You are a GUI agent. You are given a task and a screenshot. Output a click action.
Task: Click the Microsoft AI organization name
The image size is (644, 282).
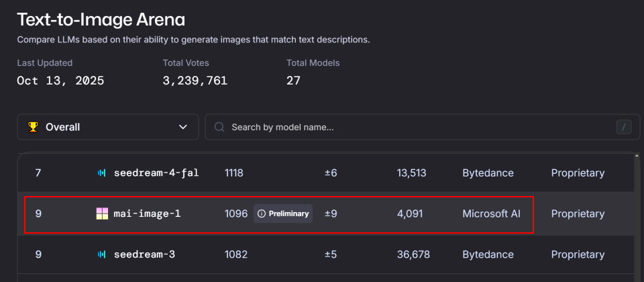[x=491, y=214]
